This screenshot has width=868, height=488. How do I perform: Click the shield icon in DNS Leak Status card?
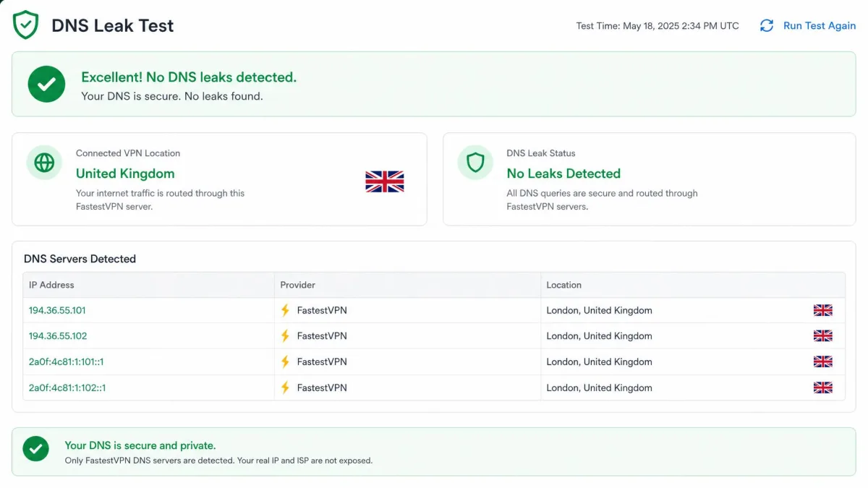click(x=475, y=163)
